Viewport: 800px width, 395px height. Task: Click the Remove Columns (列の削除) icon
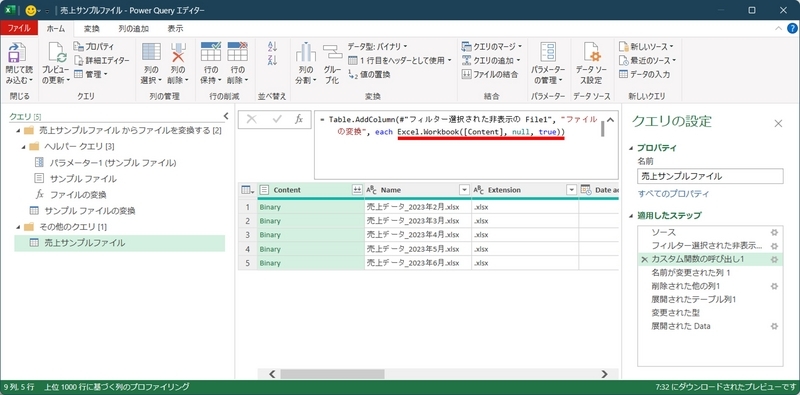tap(178, 52)
